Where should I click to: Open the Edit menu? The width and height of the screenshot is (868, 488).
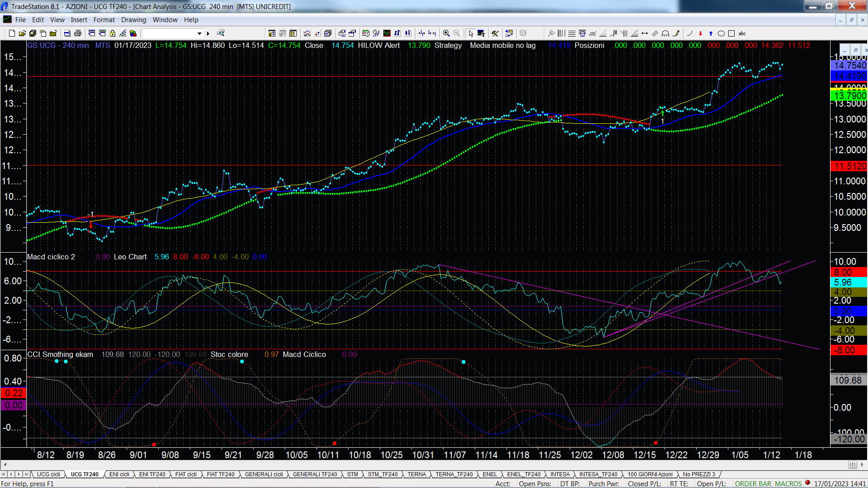tap(38, 20)
